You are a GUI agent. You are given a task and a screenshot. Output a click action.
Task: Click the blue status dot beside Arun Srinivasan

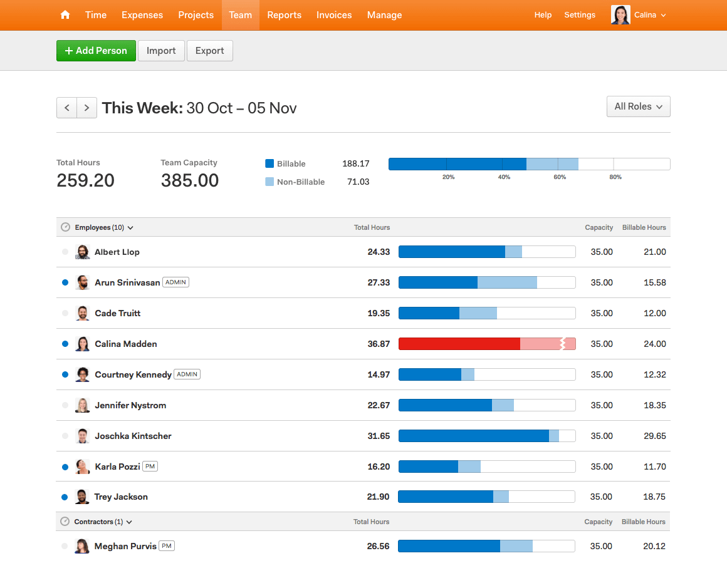point(65,282)
